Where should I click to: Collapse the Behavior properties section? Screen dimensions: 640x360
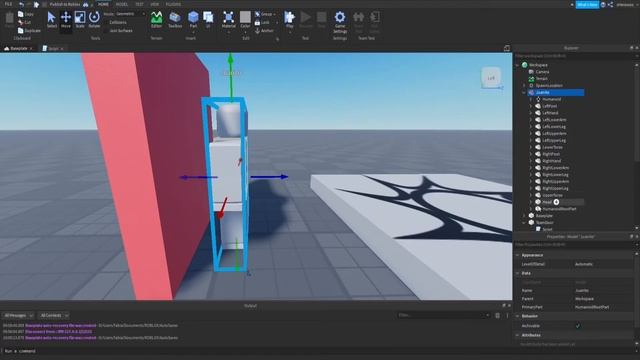518,316
